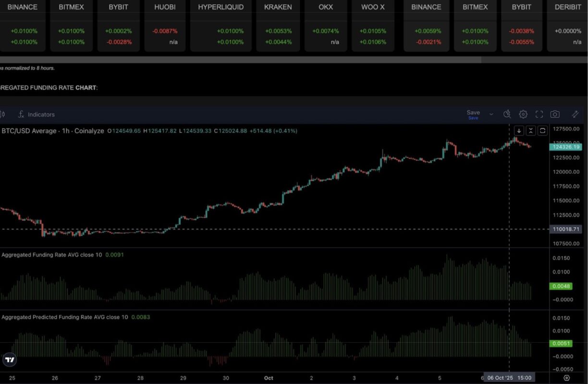The width and height of the screenshot is (588, 384).
Task: Click the Save chart button
Action: [473, 114]
